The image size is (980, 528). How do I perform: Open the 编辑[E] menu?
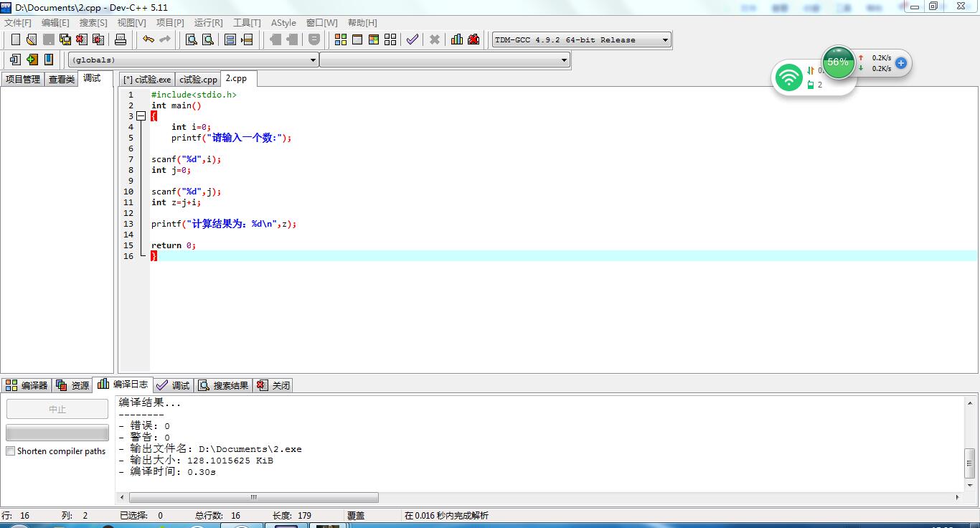click(x=55, y=23)
